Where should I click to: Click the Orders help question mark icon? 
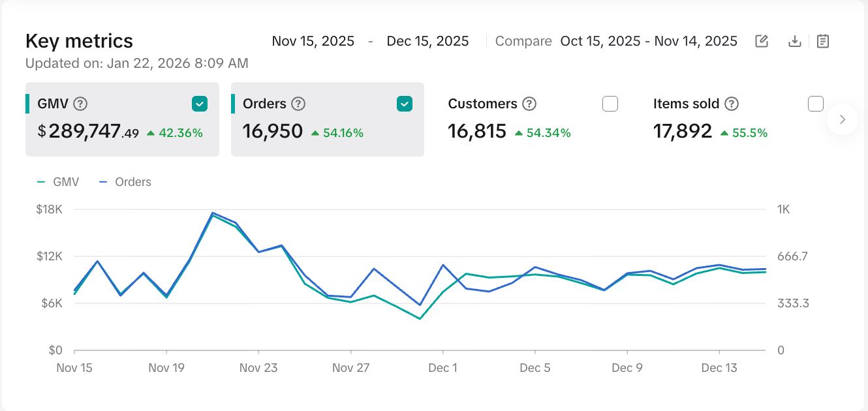tap(298, 104)
